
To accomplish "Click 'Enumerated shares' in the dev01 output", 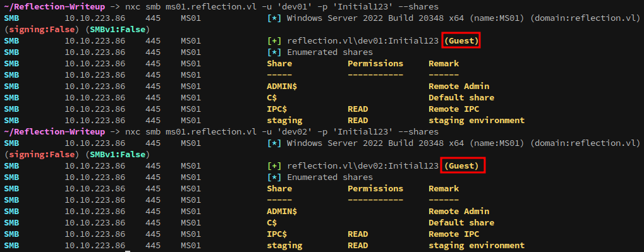I will [x=330, y=52].
